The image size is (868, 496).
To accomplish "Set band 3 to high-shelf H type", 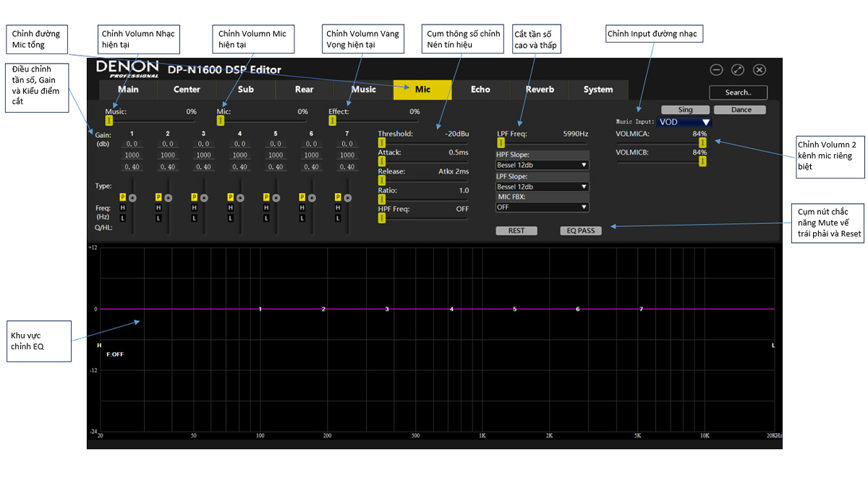I will (194, 208).
